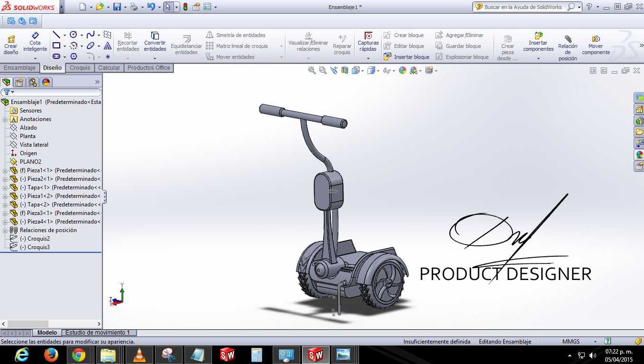
Task: Expand the (-) Pieza2<1> component
Action: click(x=5, y=179)
